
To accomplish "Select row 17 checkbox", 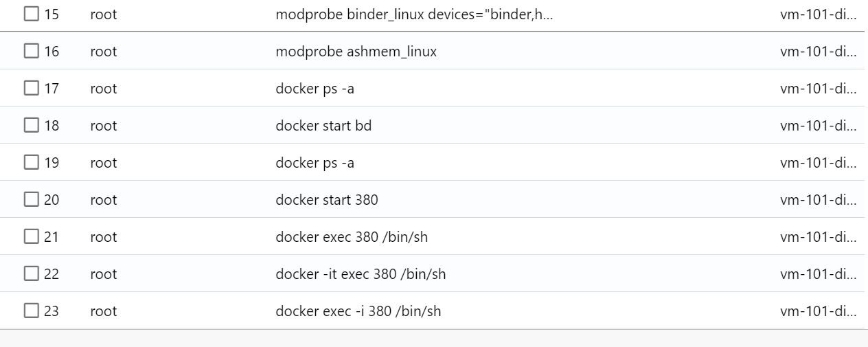I will [x=32, y=89].
